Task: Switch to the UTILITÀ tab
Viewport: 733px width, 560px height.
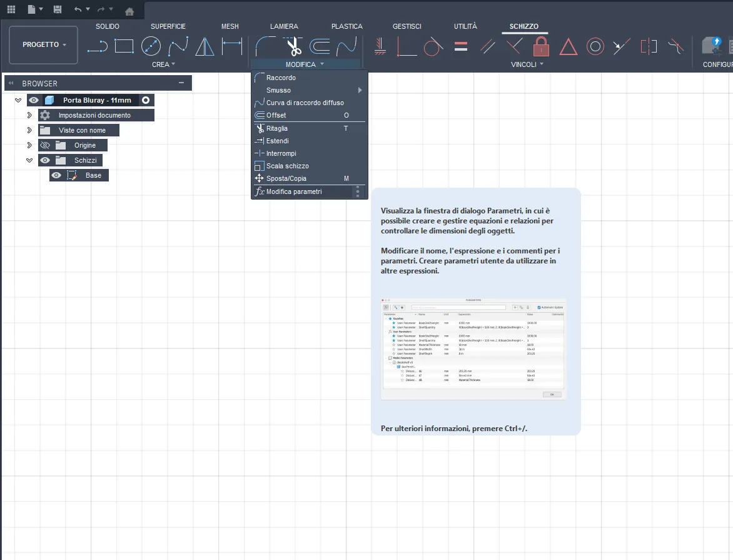Action: pos(465,26)
